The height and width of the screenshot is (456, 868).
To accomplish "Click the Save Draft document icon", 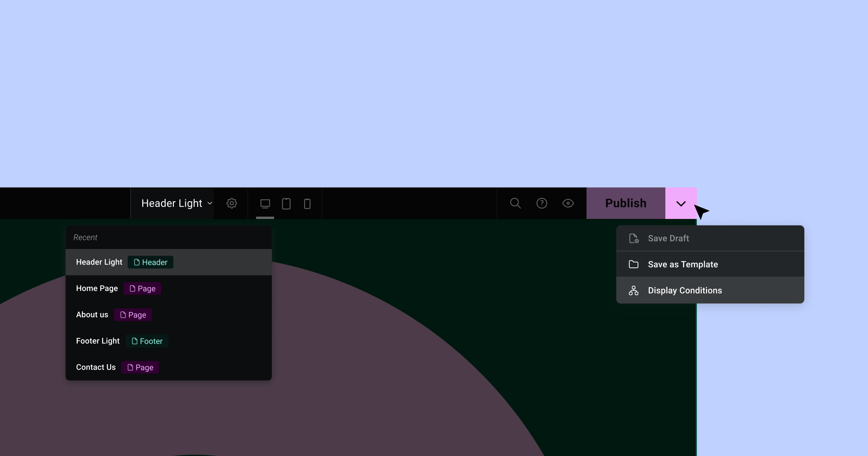I will [x=634, y=238].
